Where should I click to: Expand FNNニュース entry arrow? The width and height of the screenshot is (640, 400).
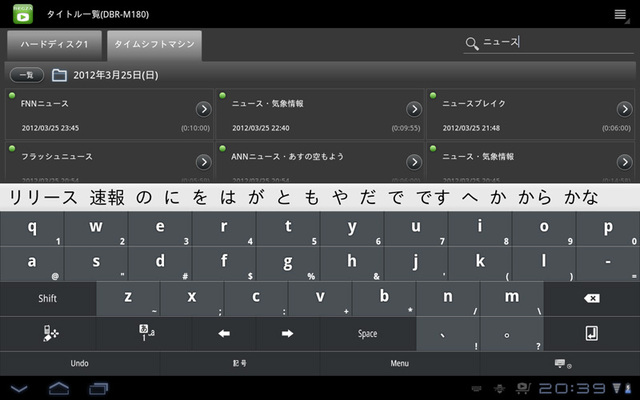pos(203,109)
